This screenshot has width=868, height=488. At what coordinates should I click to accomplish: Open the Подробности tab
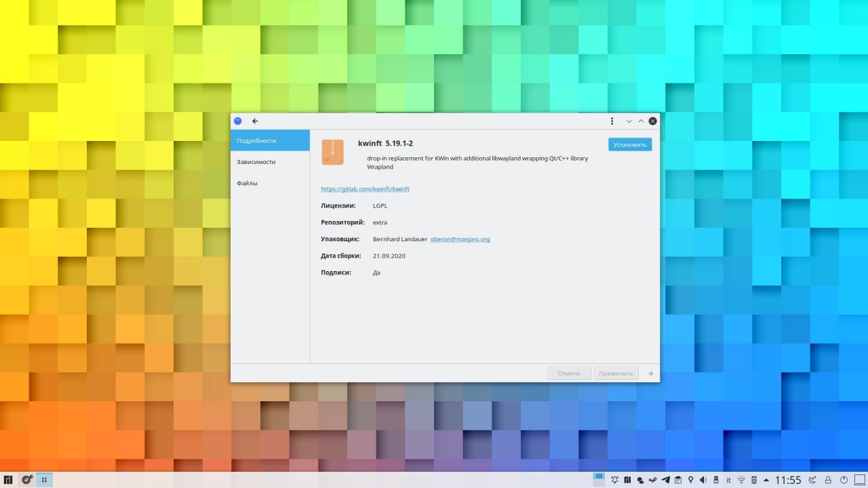coord(270,140)
